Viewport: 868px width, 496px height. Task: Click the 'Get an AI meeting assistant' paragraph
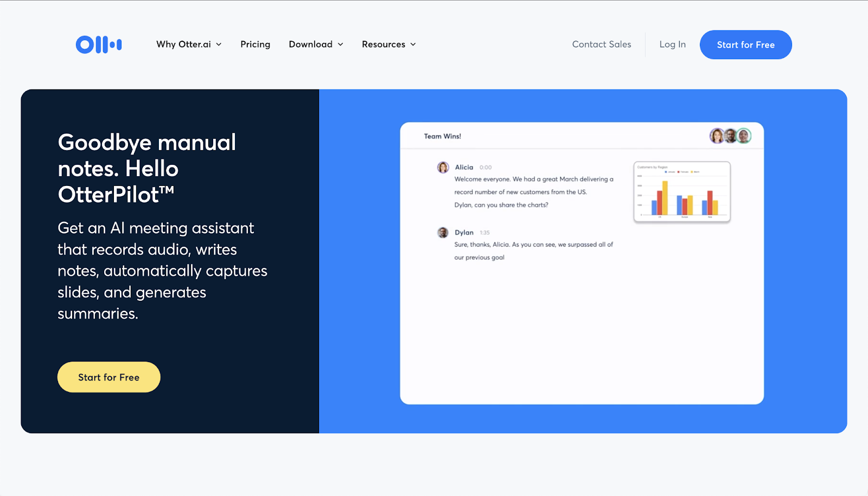[x=163, y=270]
